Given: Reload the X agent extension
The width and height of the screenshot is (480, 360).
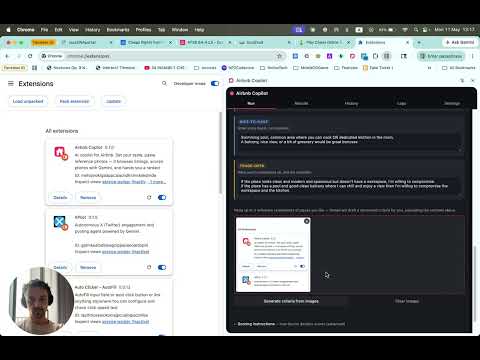Looking at the screenshot, I should click(x=149, y=267).
